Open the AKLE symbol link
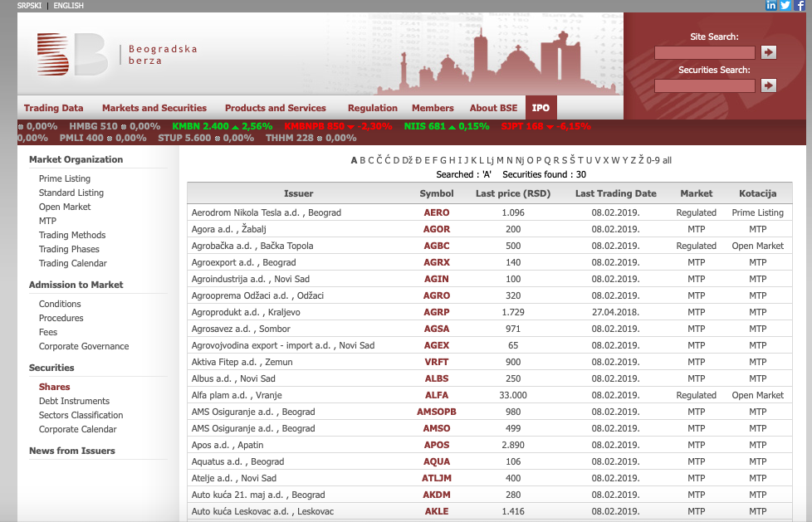The height and width of the screenshot is (522, 812). click(437, 511)
